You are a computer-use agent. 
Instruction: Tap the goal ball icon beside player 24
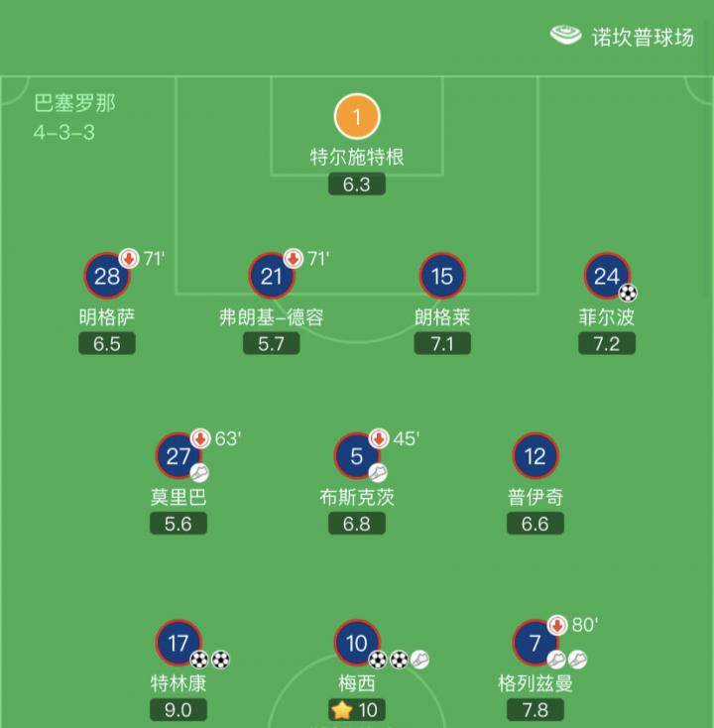pos(628,293)
